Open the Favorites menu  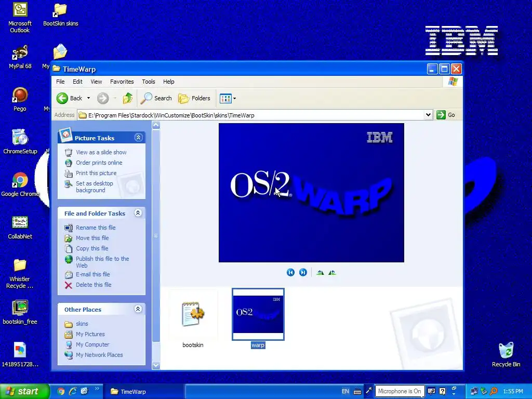[x=122, y=82]
